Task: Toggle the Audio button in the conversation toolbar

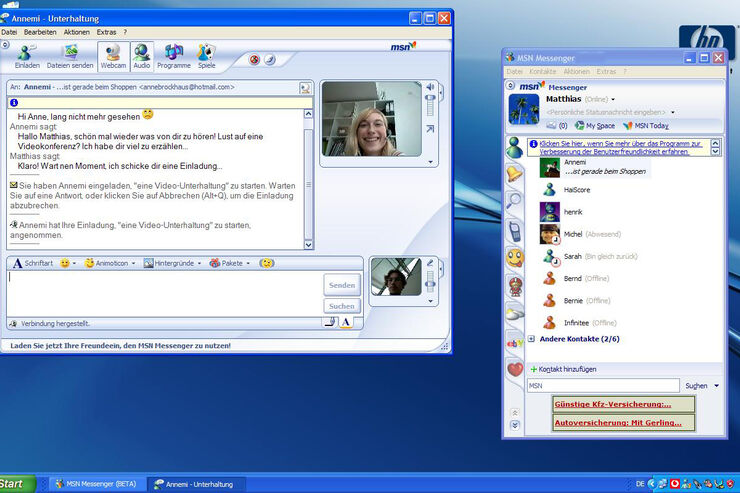Action: click(142, 56)
